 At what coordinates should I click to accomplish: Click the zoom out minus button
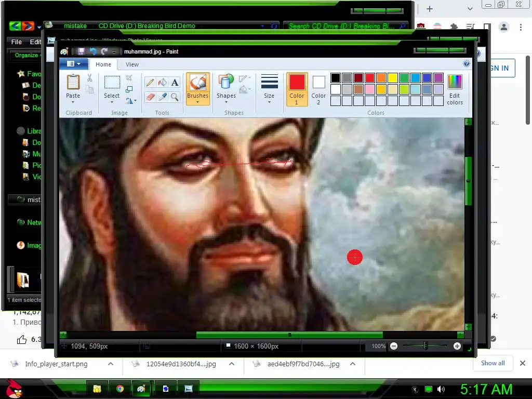(394, 346)
